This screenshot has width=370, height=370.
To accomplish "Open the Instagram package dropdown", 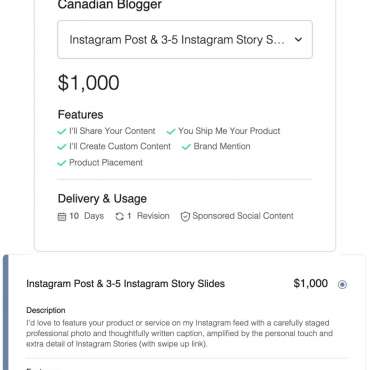I will [x=185, y=40].
